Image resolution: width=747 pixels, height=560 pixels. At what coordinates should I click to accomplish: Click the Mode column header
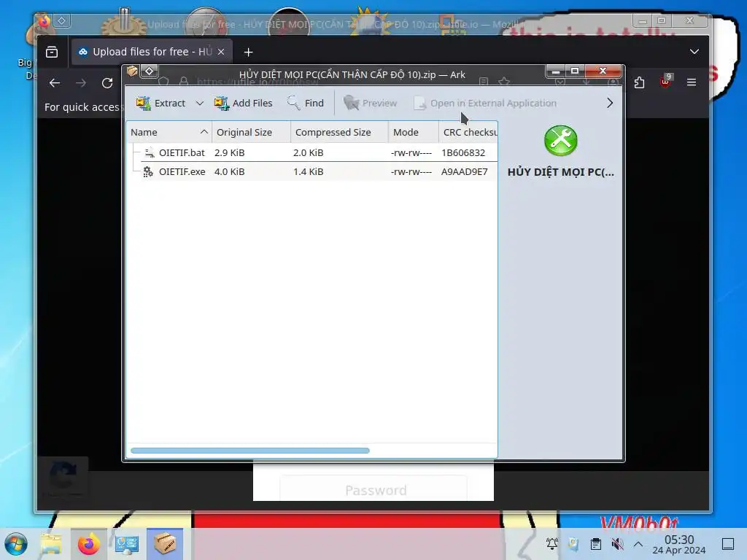point(413,133)
